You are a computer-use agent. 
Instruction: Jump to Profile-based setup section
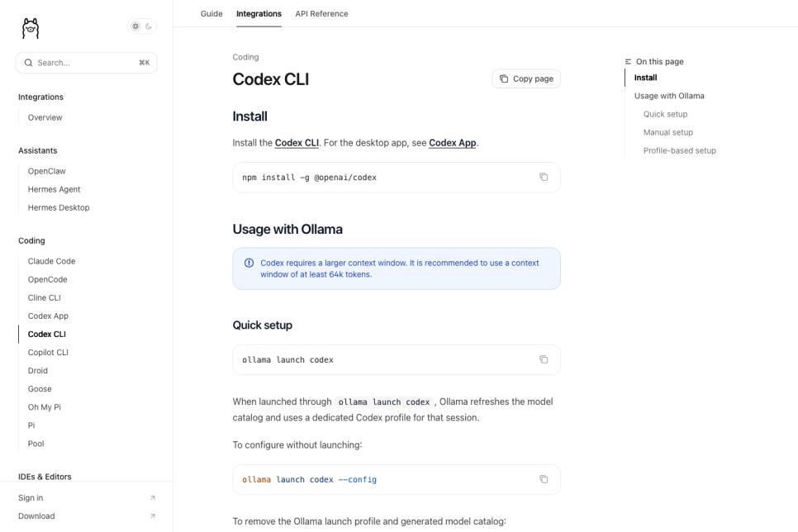(679, 150)
